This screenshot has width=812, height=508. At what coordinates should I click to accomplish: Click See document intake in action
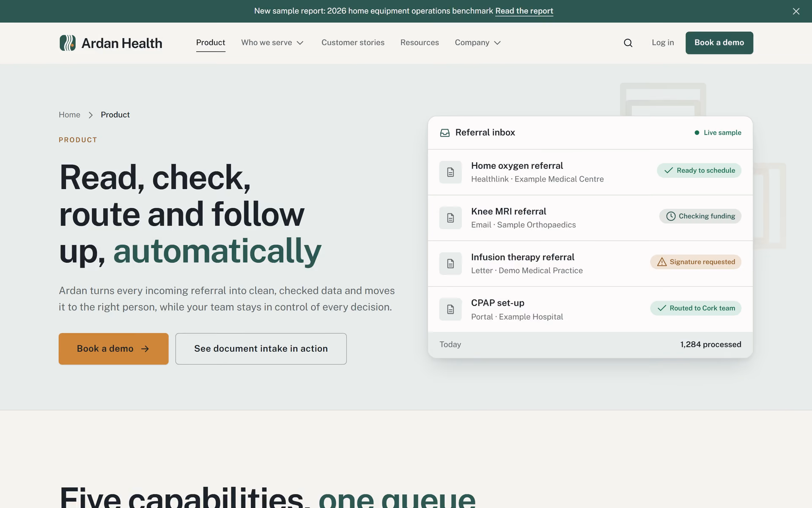261,349
